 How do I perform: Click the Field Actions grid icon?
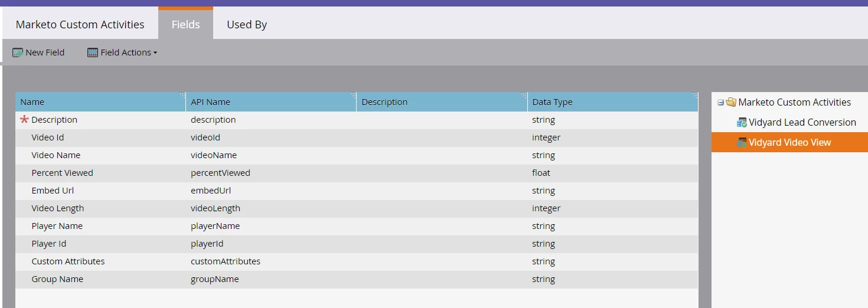(x=93, y=53)
